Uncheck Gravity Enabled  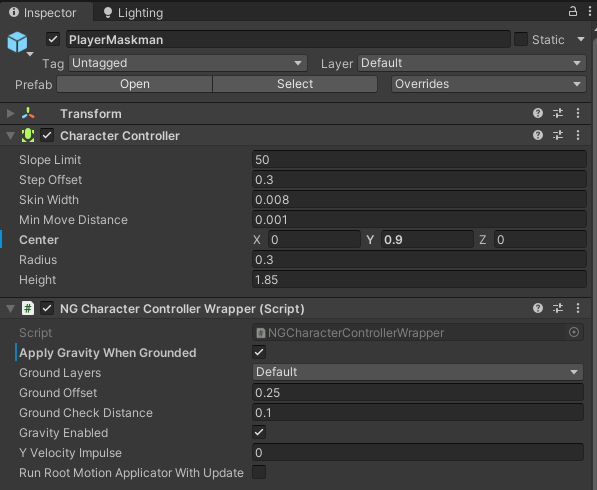coord(259,433)
